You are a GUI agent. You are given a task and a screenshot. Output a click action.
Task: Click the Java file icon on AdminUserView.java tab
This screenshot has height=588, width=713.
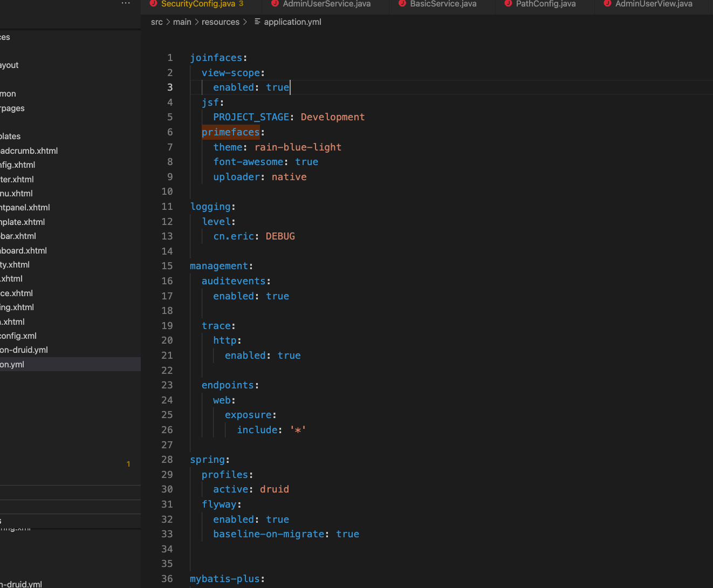pos(607,4)
